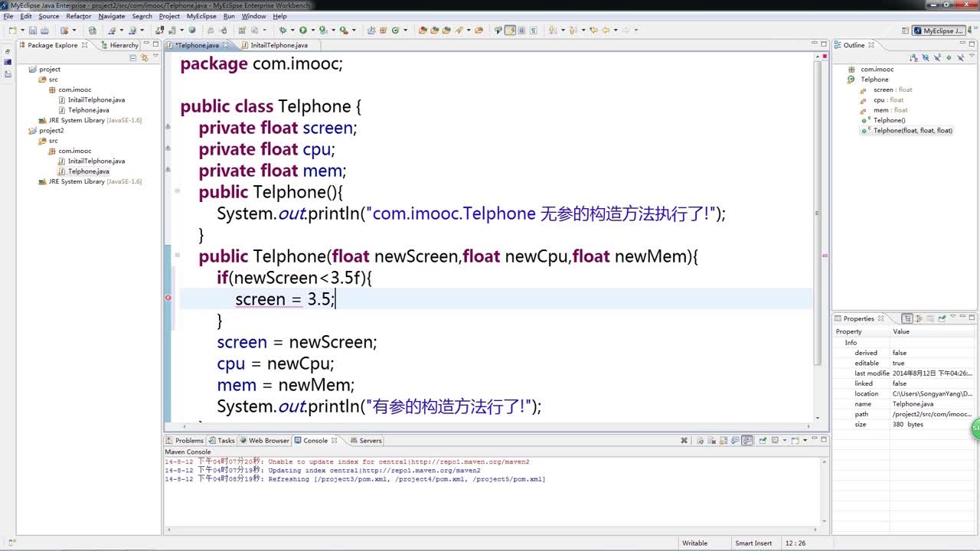This screenshot has width=980, height=551.
Task: Click the Debug bug icon in the toolbar
Action: click(x=283, y=31)
